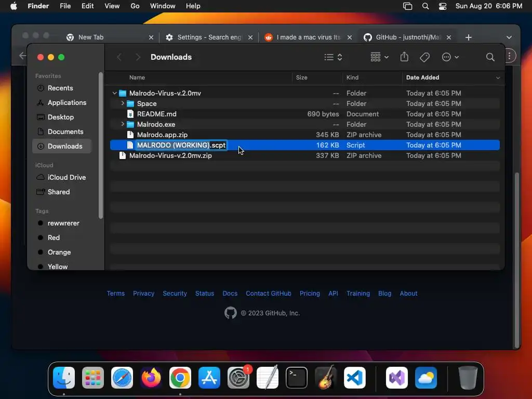
Task: Add a new Chrome tab
Action: (468, 37)
